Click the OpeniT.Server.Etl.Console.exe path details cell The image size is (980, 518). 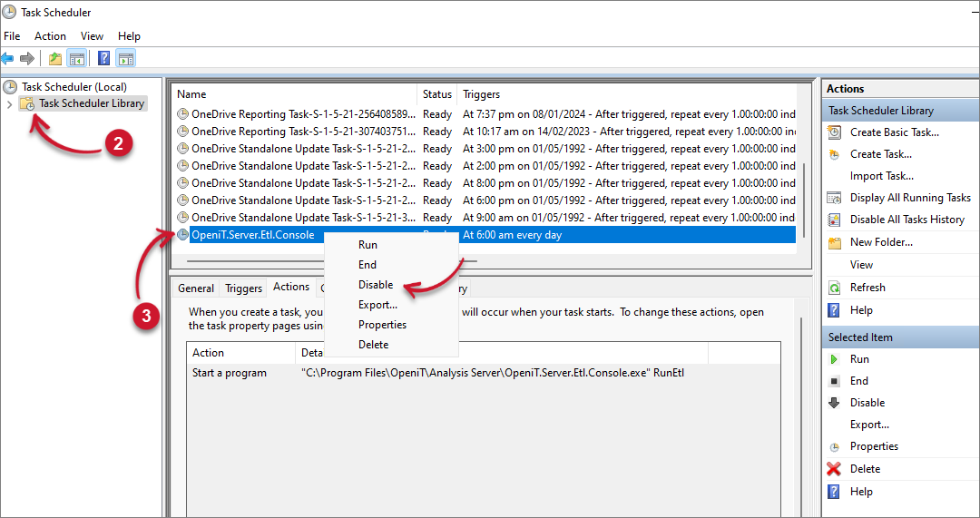coord(493,373)
